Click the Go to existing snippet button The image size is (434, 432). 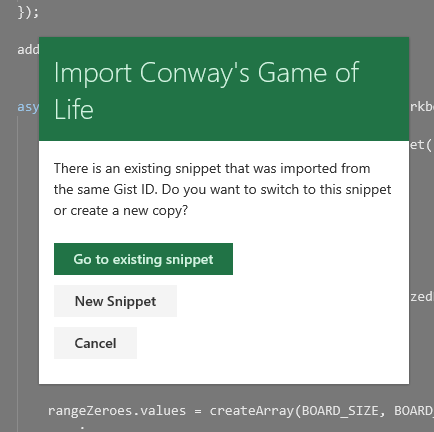(143, 259)
